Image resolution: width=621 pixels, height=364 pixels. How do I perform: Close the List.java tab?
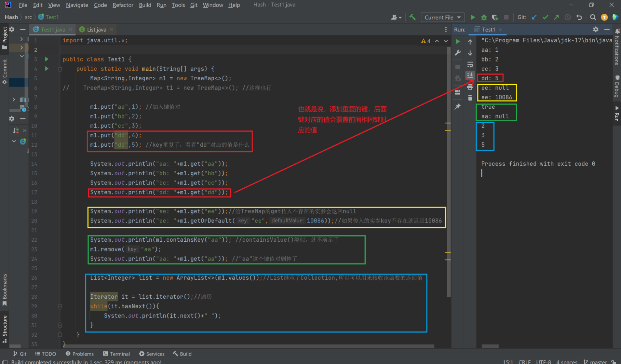click(x=112, y=29)
